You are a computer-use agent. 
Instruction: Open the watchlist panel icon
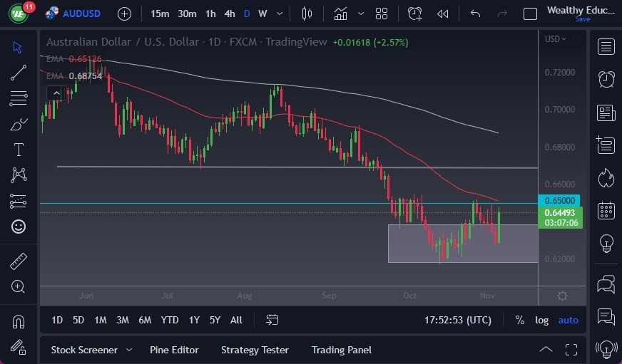(x=606, y=47)
